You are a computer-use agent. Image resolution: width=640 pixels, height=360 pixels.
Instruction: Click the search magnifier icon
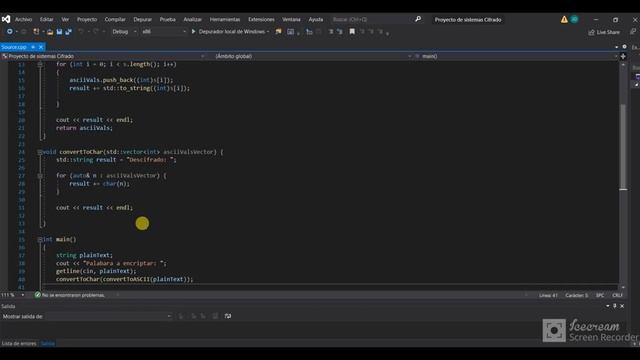418,19
